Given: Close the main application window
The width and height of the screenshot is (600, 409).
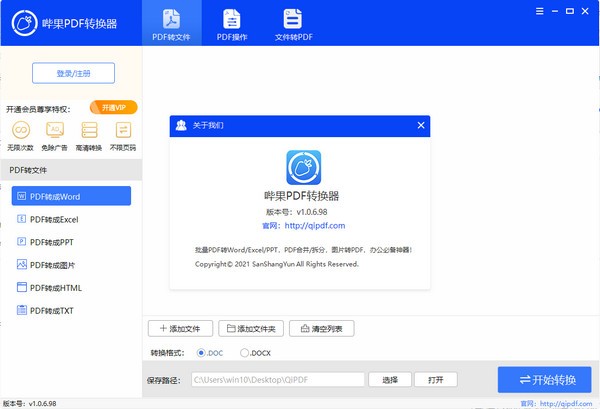Looking at the screenshot, I should (x=585, y=11).
